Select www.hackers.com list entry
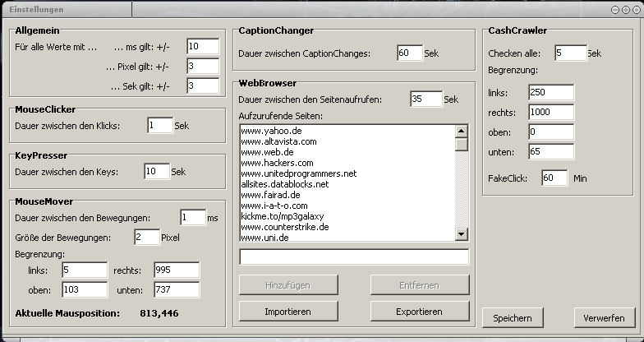This screenshot has width=644, height=342. click(x=278, y=163)
